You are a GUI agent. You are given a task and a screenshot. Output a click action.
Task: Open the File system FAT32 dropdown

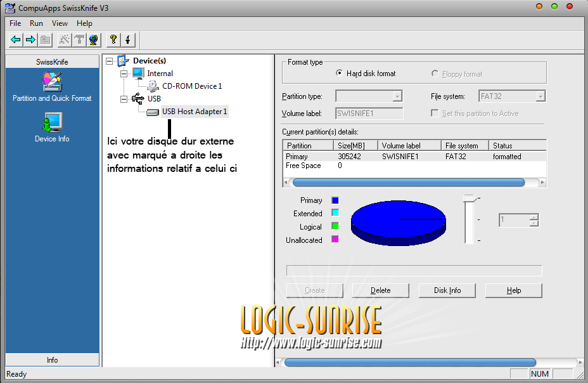pyautogui.click(x=540, y=96)
